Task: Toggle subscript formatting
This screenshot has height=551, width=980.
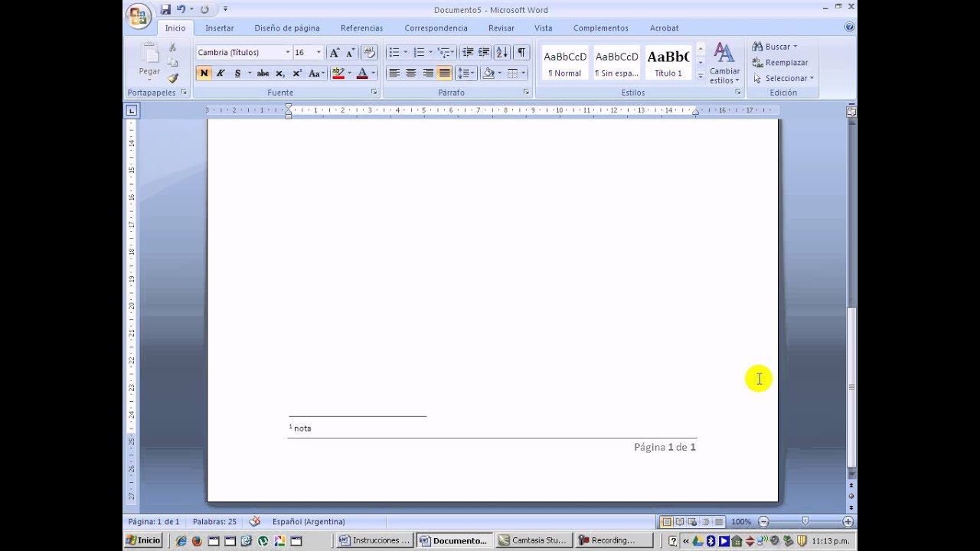Action: click(280, 73)
